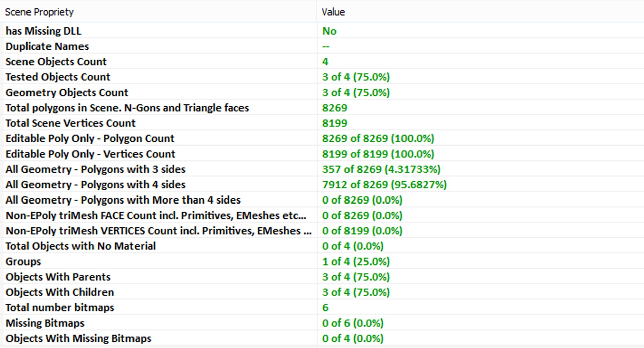The image size is (644, 348).
Task: Click value '7912 of 8269 (95.6827%)'
Action: coord(384,185)
